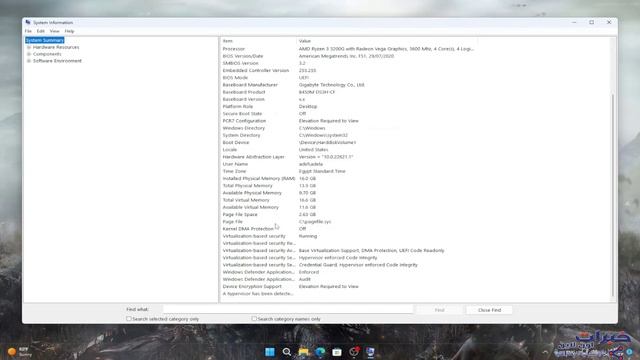
Task: Expand the Hardware Resources node
Action: (29, 47)
